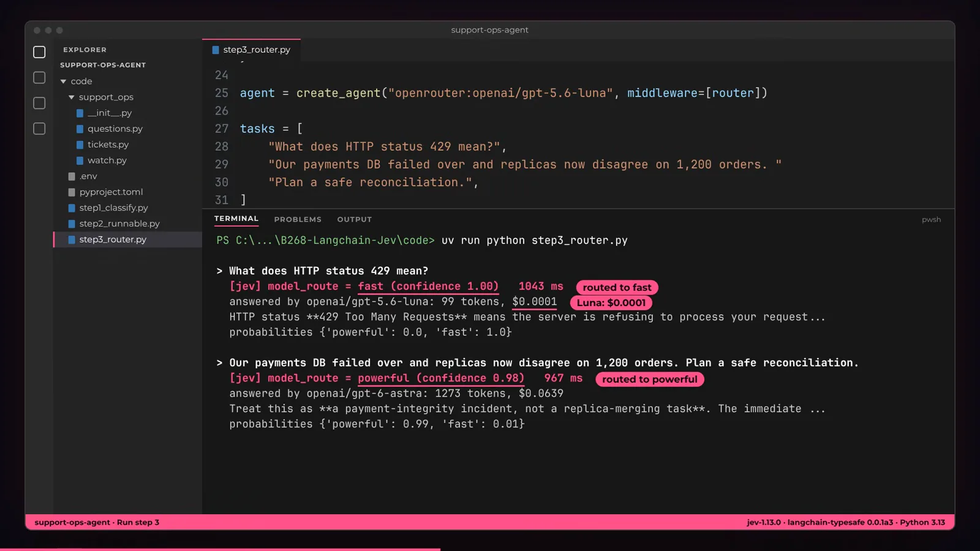The image size is (980, 551).
Task: Click the pink progress bar at the bottom
Action: pos(220,549)
